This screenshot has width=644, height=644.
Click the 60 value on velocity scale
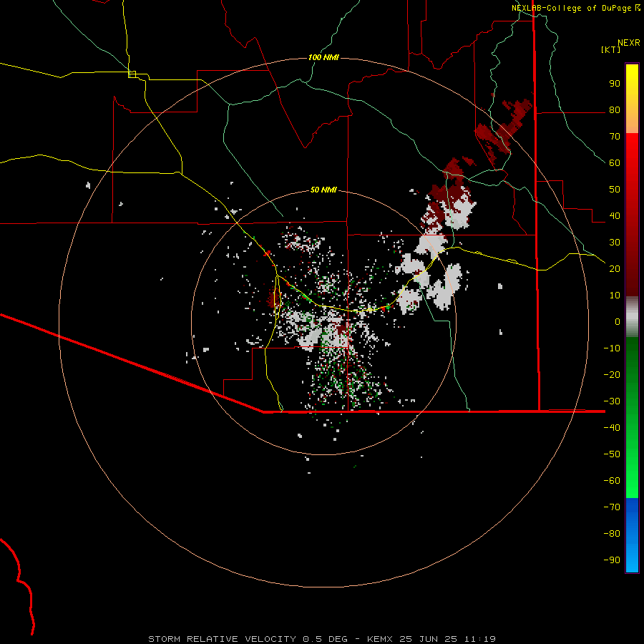click(x=615, y=162)
